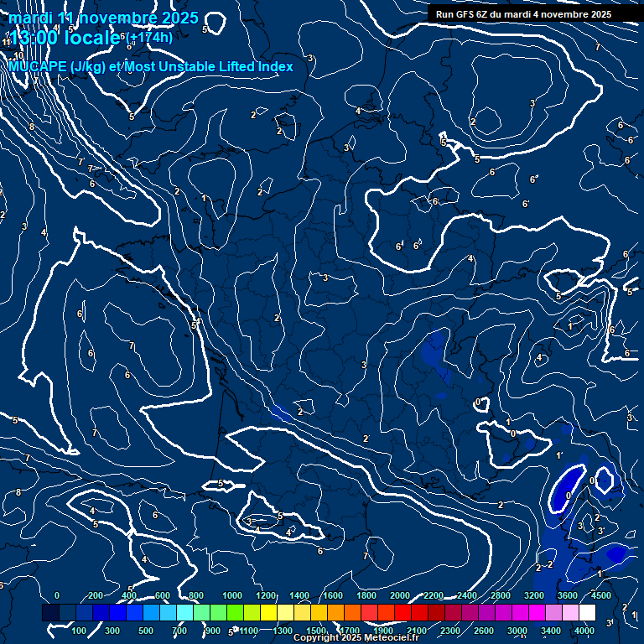
Task: Choose the dark orange swatch between 1700 and 1800
Action: pyautogui.click(x=353, y=612)
